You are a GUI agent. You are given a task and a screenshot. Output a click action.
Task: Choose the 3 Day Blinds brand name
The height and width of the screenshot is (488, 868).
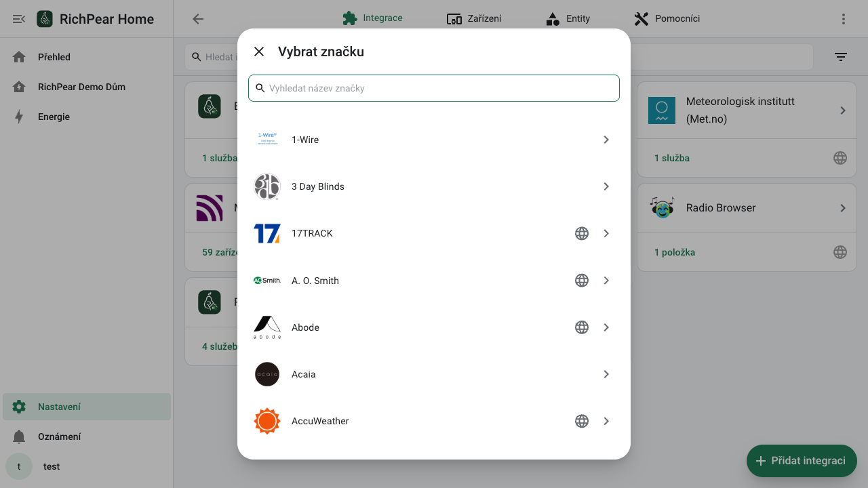tap(318, 186)
